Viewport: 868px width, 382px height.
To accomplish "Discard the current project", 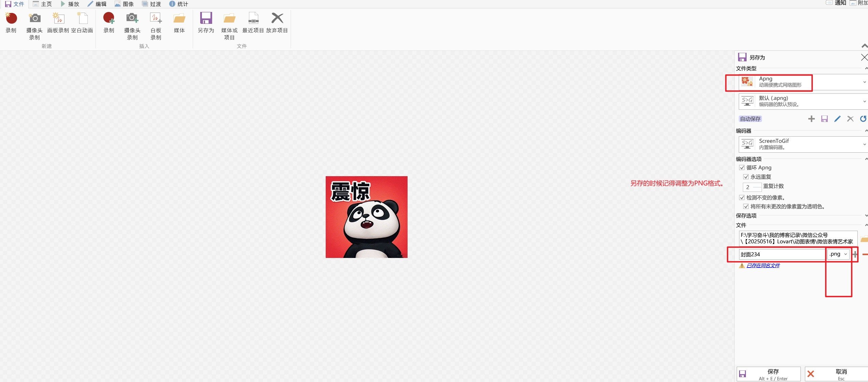I will point(277,23).
